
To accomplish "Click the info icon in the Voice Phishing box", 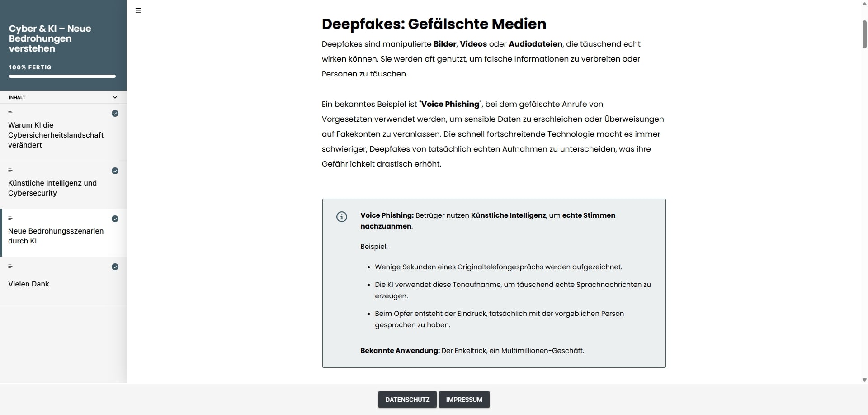I will tap(342, 217).
